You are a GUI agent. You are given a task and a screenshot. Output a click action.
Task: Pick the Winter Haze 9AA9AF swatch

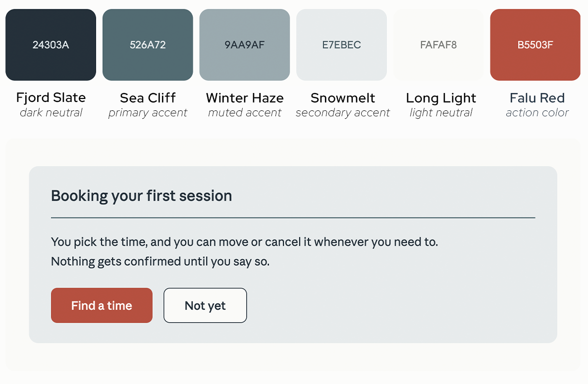click(x=245, y=45)
